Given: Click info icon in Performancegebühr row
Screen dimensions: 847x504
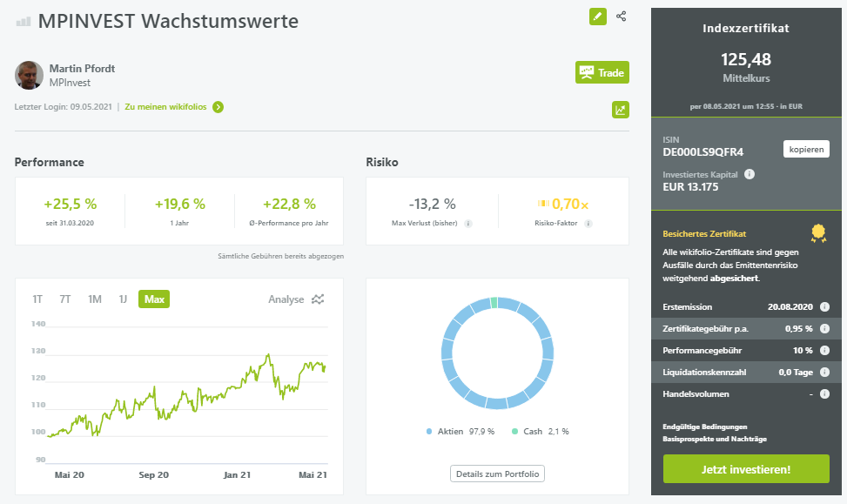Looking at the screenshot, I should 825,350.
